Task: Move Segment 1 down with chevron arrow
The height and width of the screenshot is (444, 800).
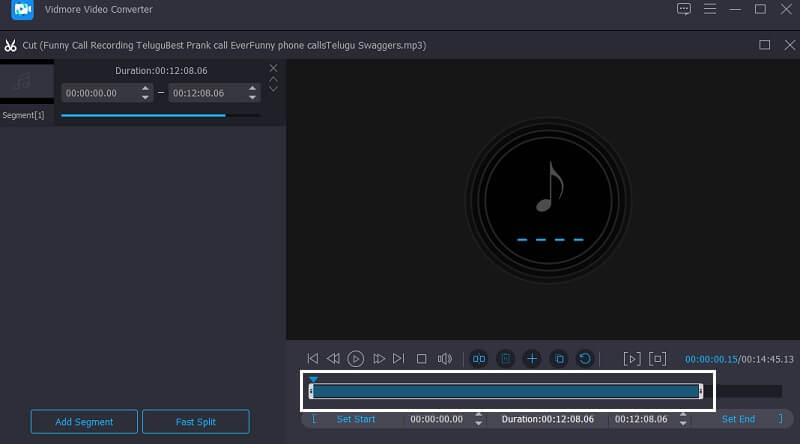Action: point(273,89)
